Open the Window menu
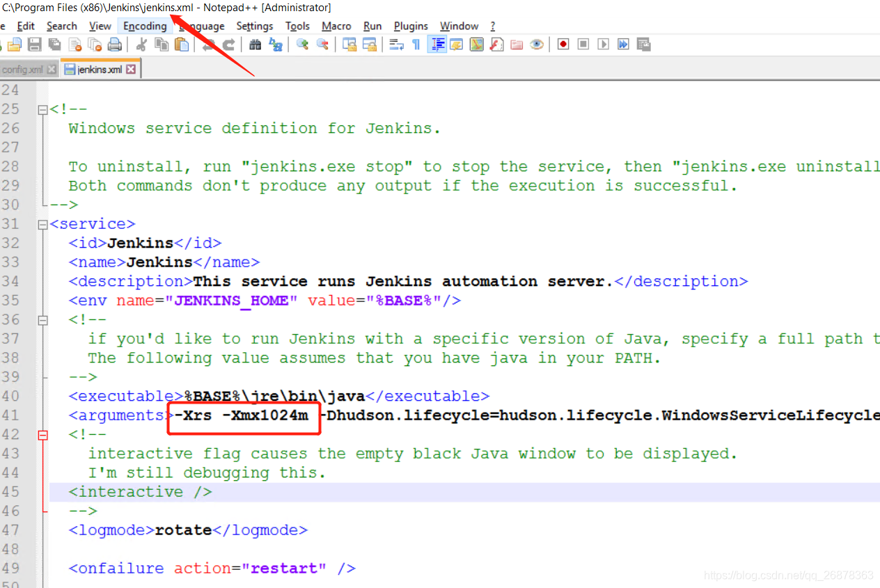Screen dimensions: 880x588 coord(459,26)
